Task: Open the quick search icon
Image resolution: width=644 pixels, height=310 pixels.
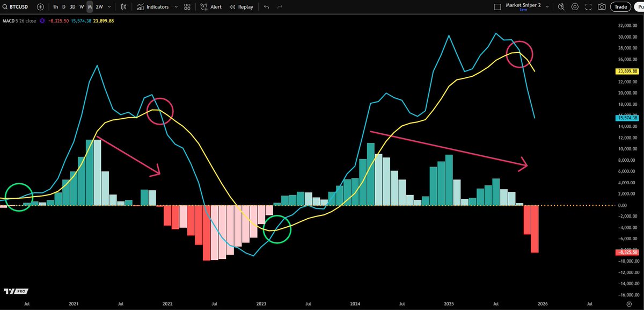Action: point(561,7)
